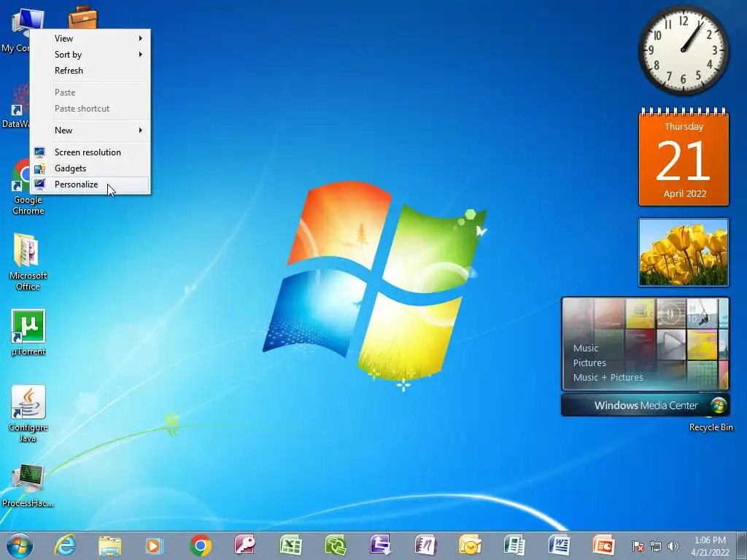Launch Microsoft Access from the taskbar
The height and width of the screenshot is (560, 747).
(245, 545)
